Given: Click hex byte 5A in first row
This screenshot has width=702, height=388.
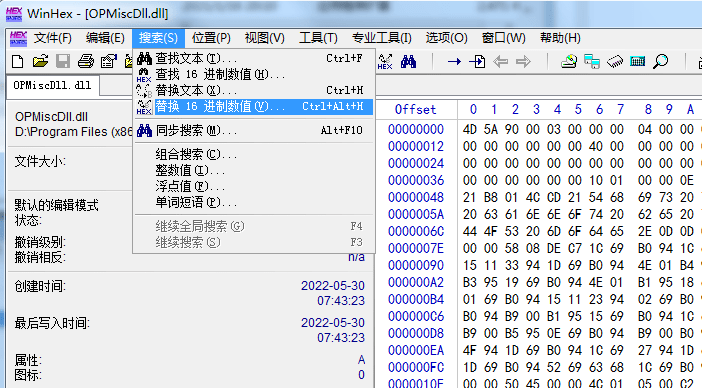Looking at the screenshot, I should click(x=491, y=129).
